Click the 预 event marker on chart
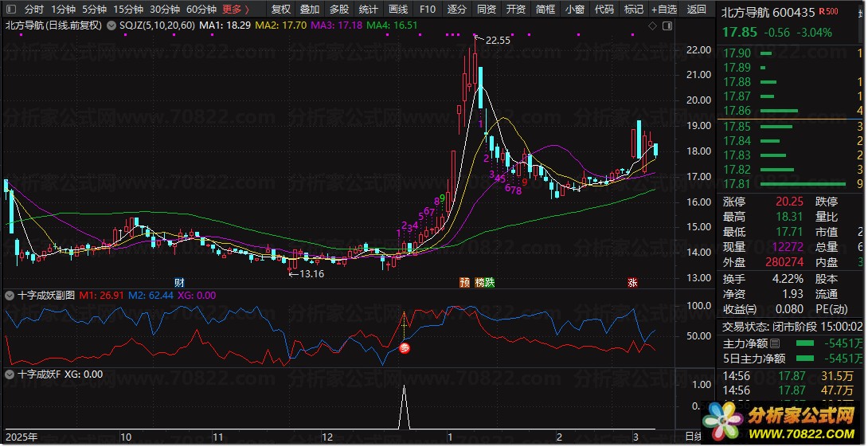This screenshot has height=447, width=868. pos(464,283)
